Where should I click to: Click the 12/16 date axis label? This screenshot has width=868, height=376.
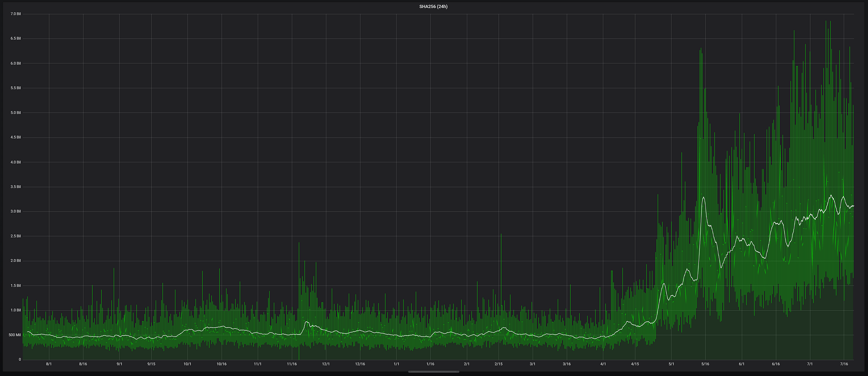[360, 364]
